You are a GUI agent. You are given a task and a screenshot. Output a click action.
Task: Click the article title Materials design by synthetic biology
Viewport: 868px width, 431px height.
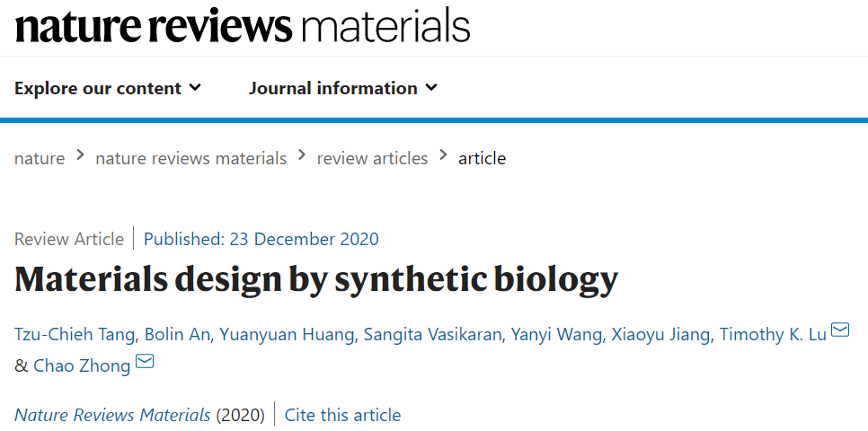point(316,279)
